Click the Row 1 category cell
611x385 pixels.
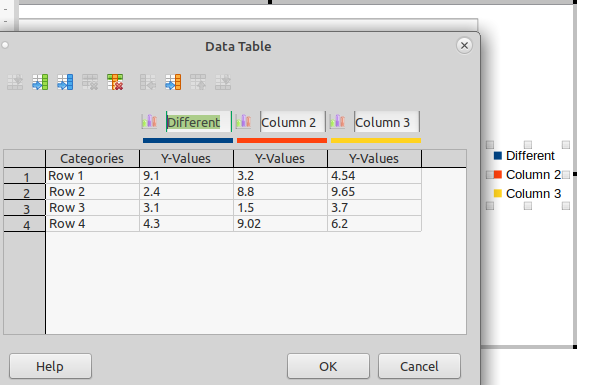[x=92, y=176]
